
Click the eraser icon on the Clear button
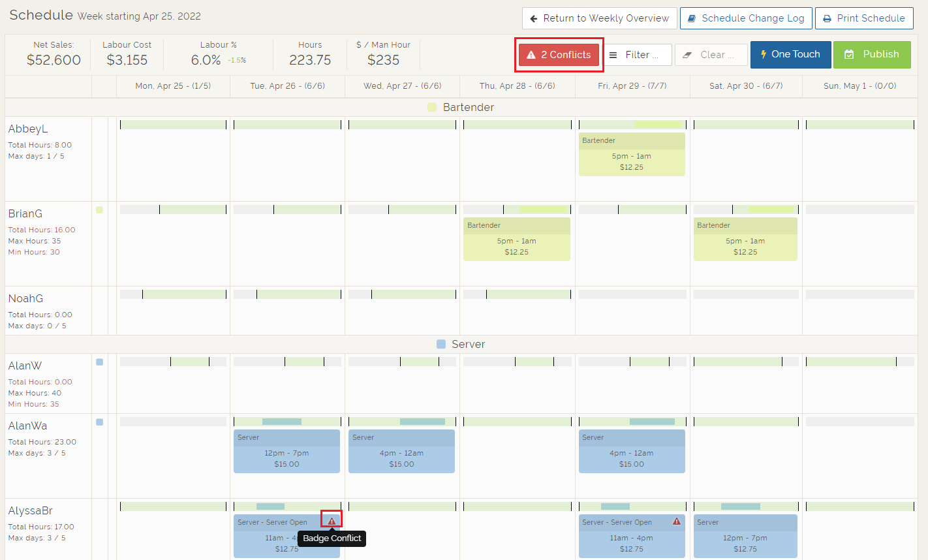tap(687, 55)
